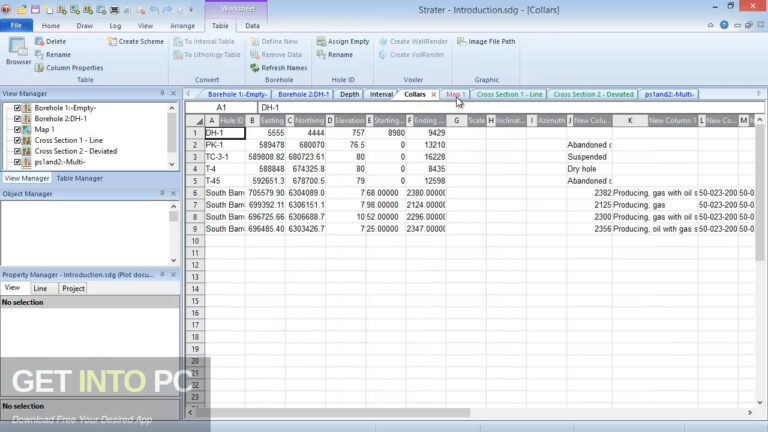
Task: Click worksheet horizontal scroll right arrow
Action: point(750,413)
